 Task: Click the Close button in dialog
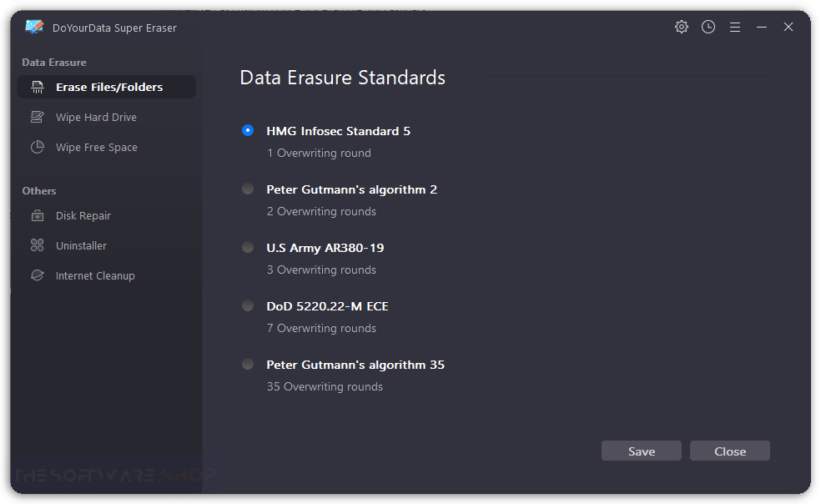click(x=730, y=451)
